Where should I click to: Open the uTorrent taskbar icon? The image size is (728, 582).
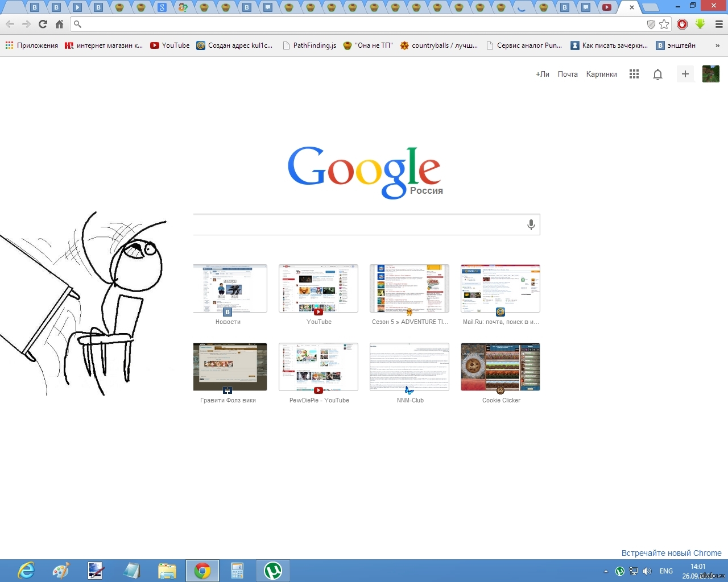point(273,571)
